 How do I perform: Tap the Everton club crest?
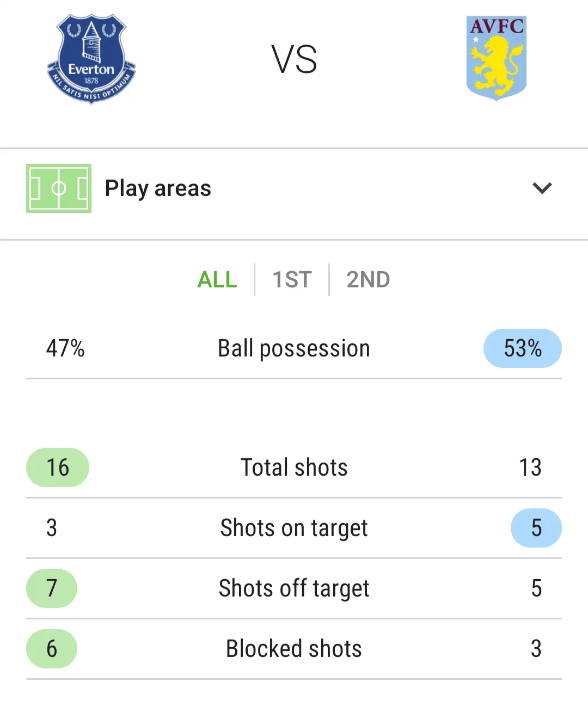click(91, 59)
